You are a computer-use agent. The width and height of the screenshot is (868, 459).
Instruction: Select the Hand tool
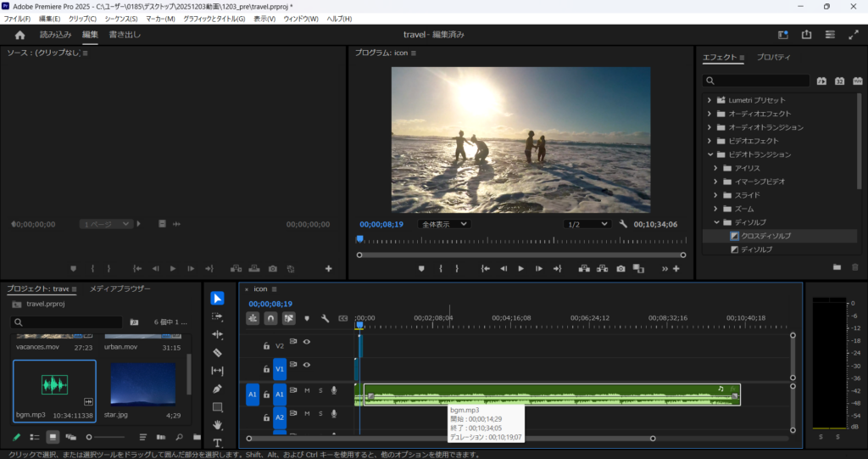pos(217,424)
